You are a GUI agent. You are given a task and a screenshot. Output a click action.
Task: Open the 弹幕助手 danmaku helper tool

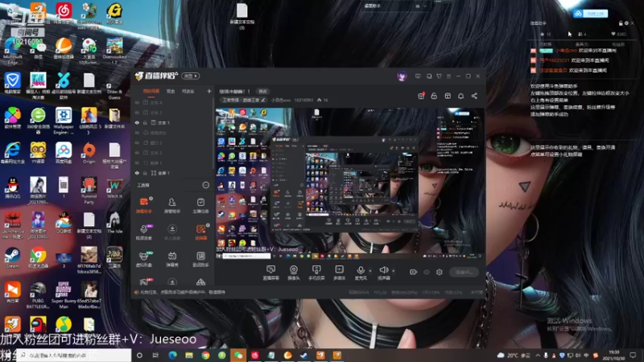click(x=144, y=205)
